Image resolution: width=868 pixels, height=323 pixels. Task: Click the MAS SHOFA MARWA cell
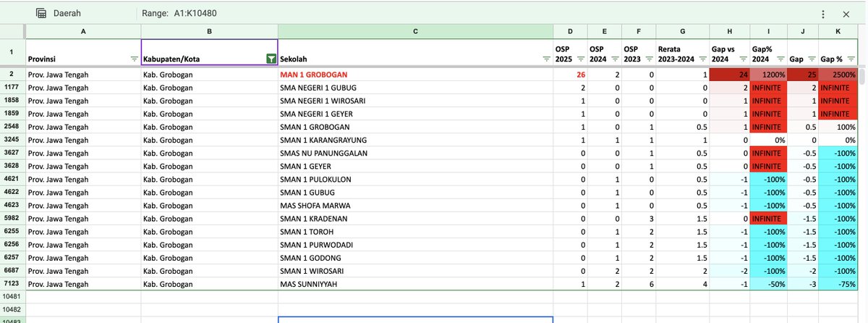pos(415,205)
